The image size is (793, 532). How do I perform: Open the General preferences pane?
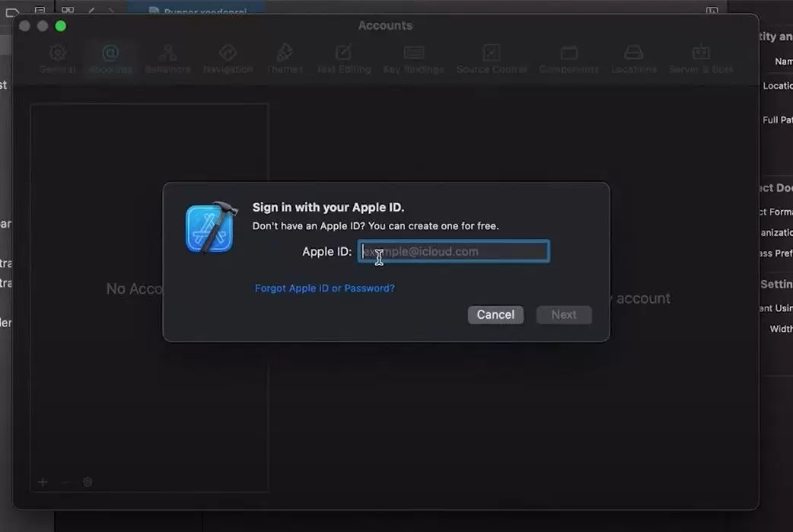click(x=57, y=57)
